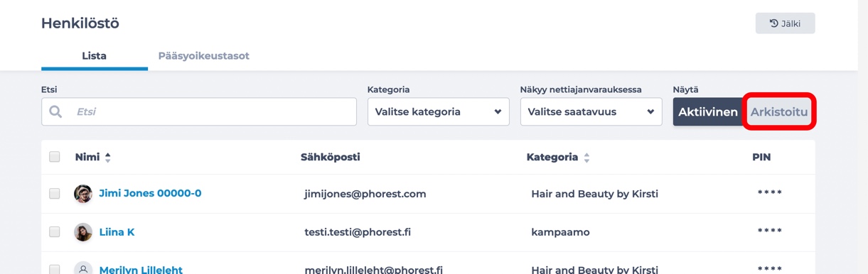Screen dimensions: 868x274
Task: Open Jimi Jones 00000-0 staff profile
Action: click(x=150, y=193)
